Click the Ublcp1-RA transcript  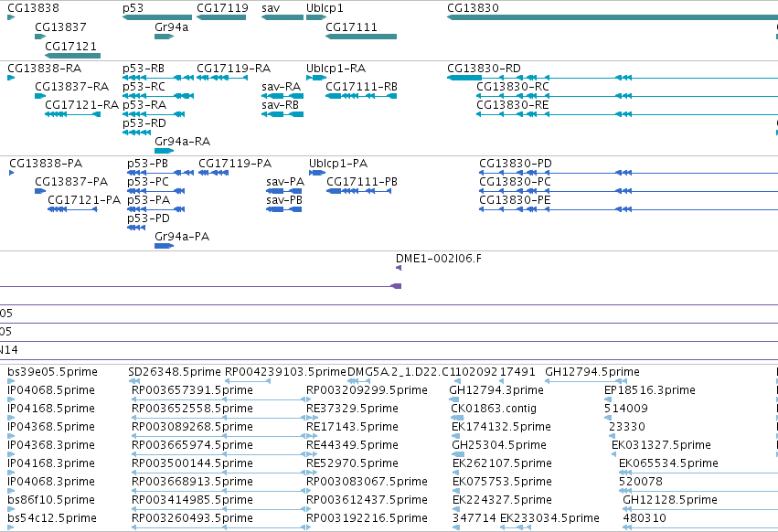point(316,78)
